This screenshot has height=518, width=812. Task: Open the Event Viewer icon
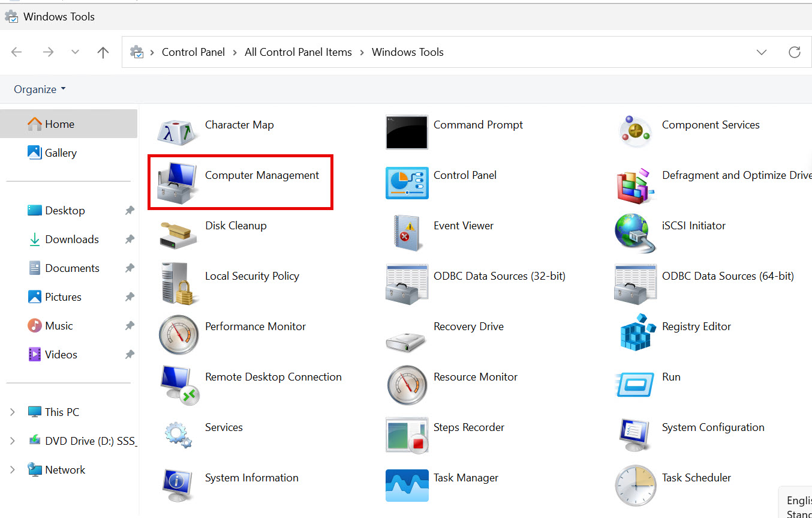point(408,233)
